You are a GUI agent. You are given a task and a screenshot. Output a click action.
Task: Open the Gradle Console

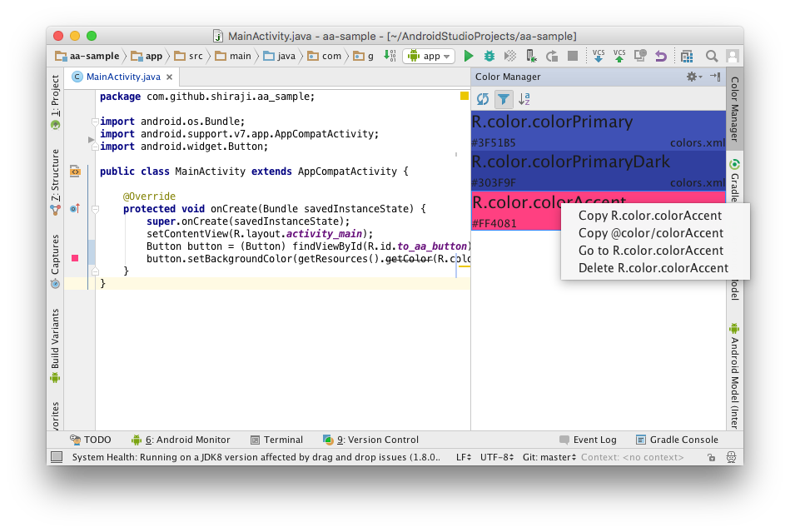point(677,440)
